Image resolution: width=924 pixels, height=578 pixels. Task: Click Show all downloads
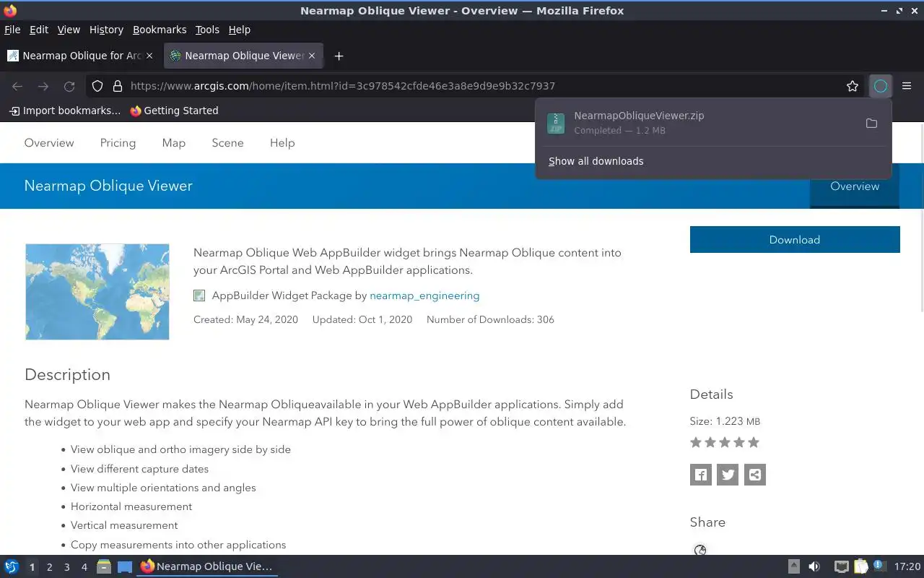(x=596, y=161)
